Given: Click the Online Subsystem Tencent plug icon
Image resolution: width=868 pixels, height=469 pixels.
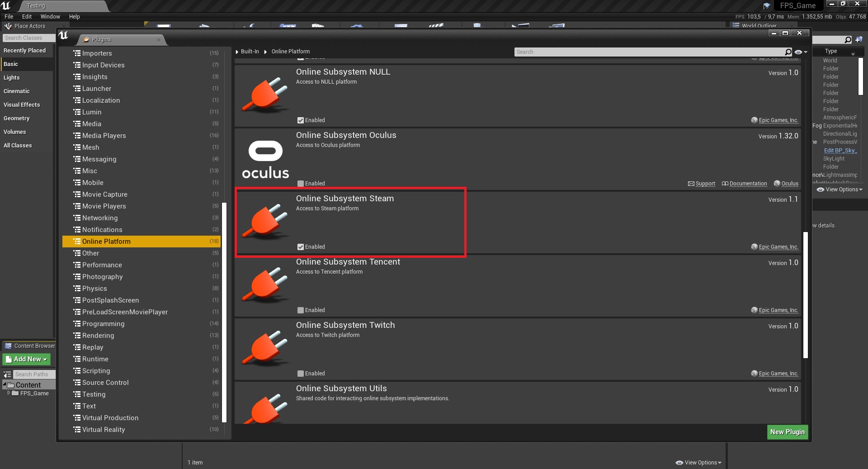Looking at the screenshot, I should [265, 284].
